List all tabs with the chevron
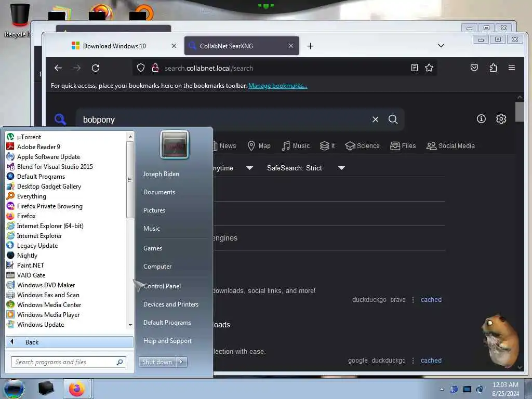 click(x=441, y=46)
